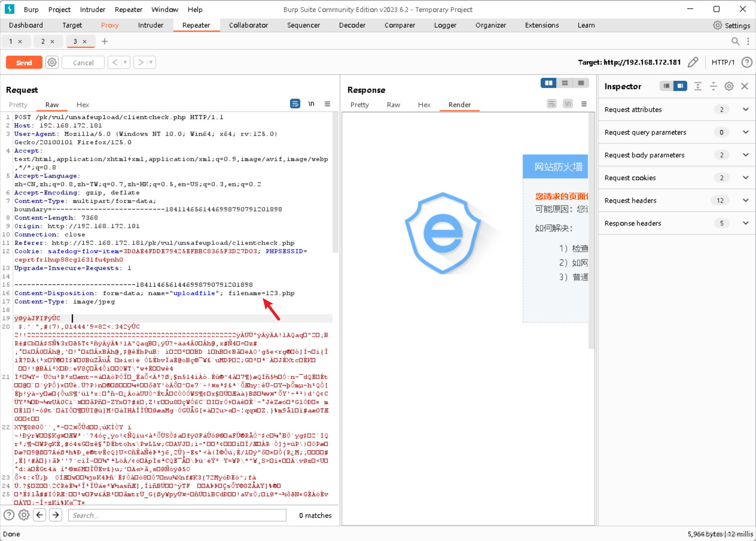Switch to the Decoder tab
The width and height of the screenshot is (756, 541).
click(x=352, y=25)
